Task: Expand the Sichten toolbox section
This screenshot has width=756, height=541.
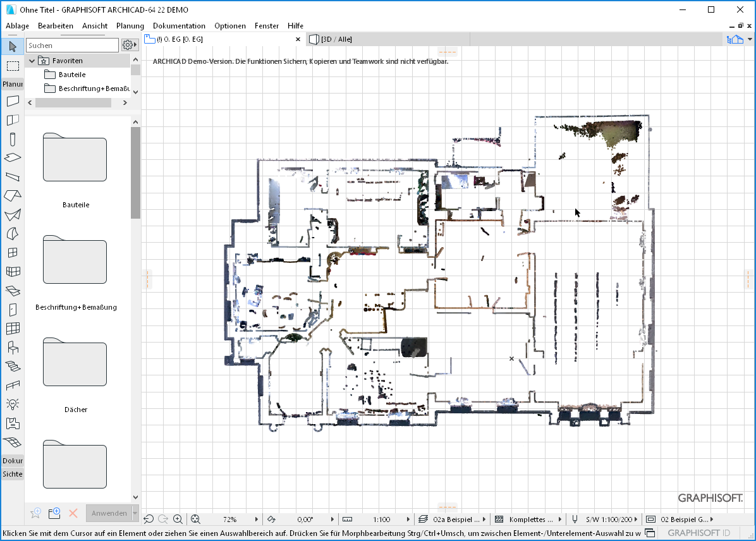Action: 13,474
